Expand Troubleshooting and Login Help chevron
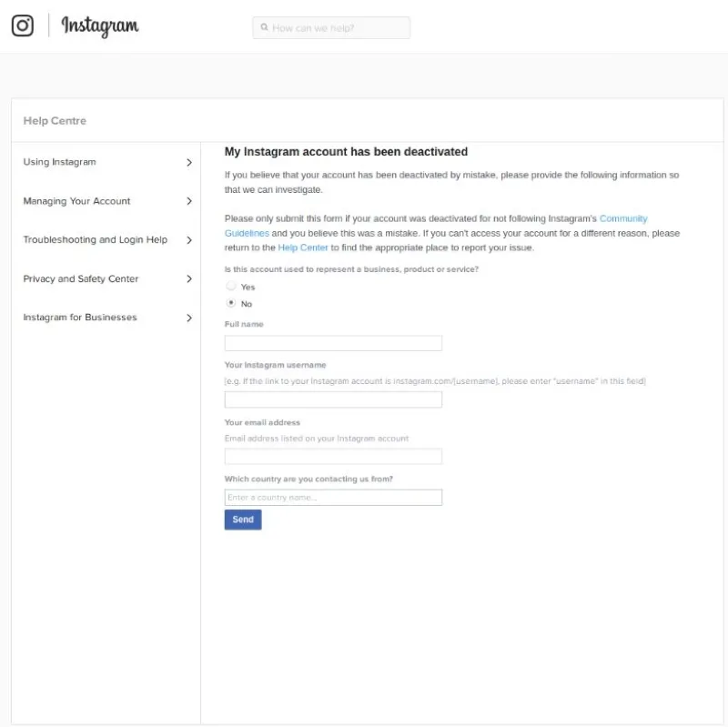Screen dimensions: 728x727 click(189, 240)
